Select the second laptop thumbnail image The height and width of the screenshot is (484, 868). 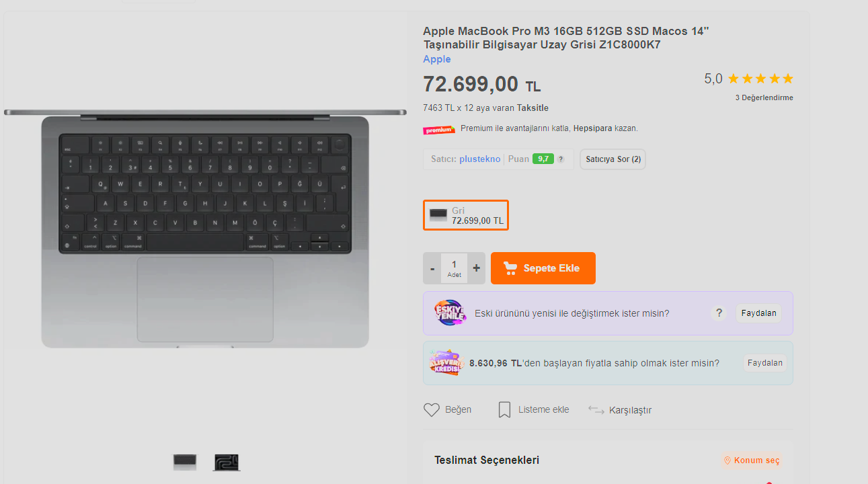point(227,462)
